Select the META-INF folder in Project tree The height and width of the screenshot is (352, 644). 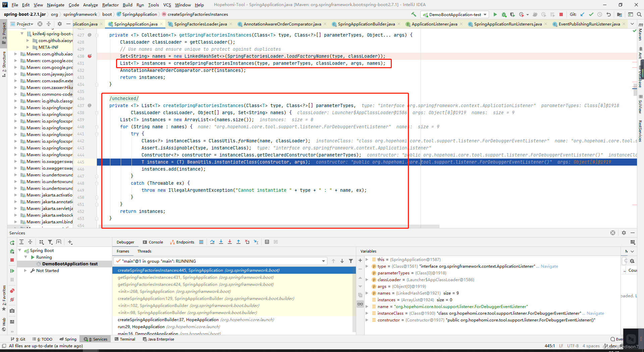[48, 47]
